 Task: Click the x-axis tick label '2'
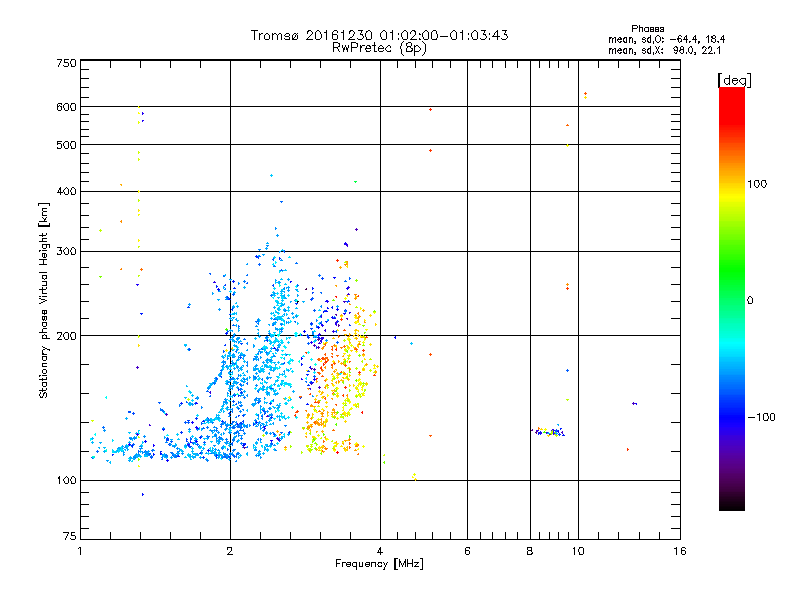click(230, 551)
